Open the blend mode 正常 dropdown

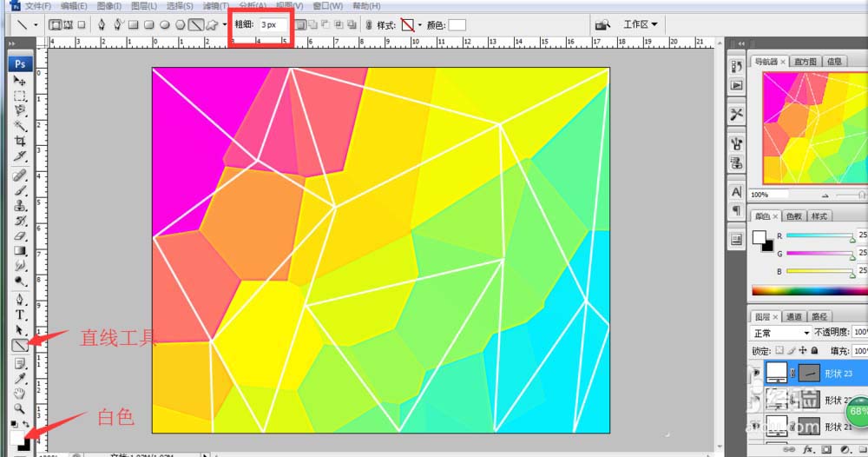[780, 333]
